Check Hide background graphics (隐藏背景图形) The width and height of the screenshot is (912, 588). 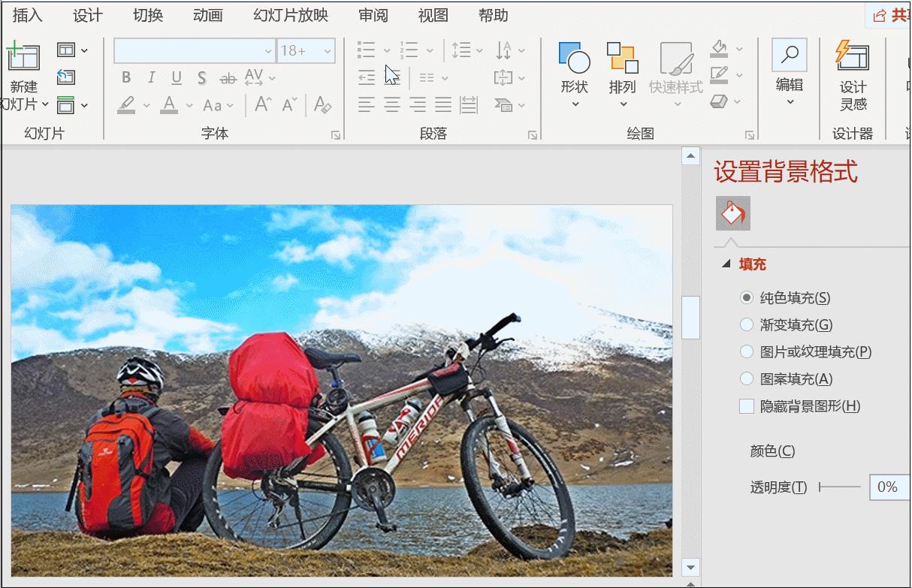pyautogui.click(x=747, y=406)
